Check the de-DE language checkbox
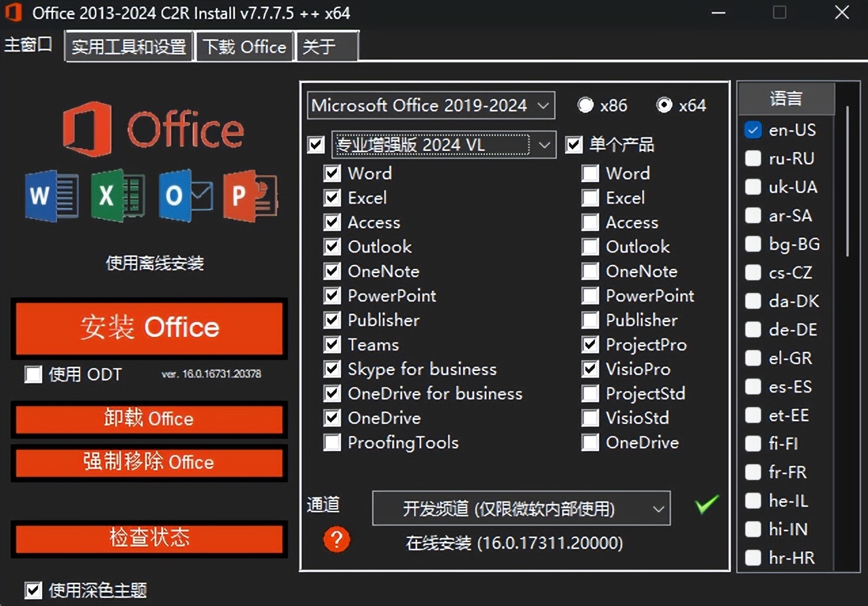868x606 pixels. tap(753, 329)
